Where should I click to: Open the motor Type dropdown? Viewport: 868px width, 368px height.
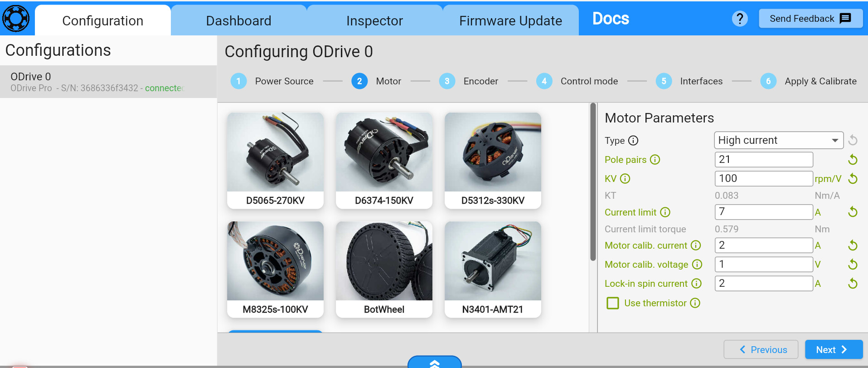click(779, 140)
